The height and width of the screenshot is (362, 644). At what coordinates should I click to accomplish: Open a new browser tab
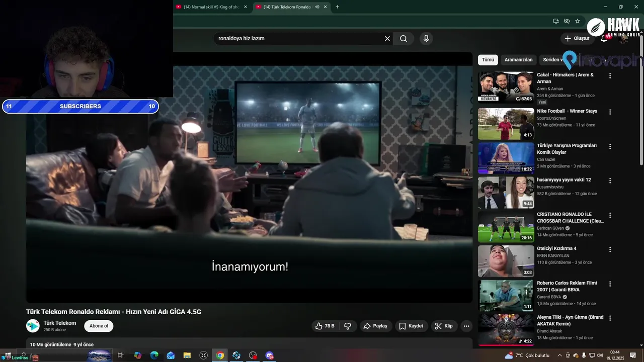(x=337, y=7)
